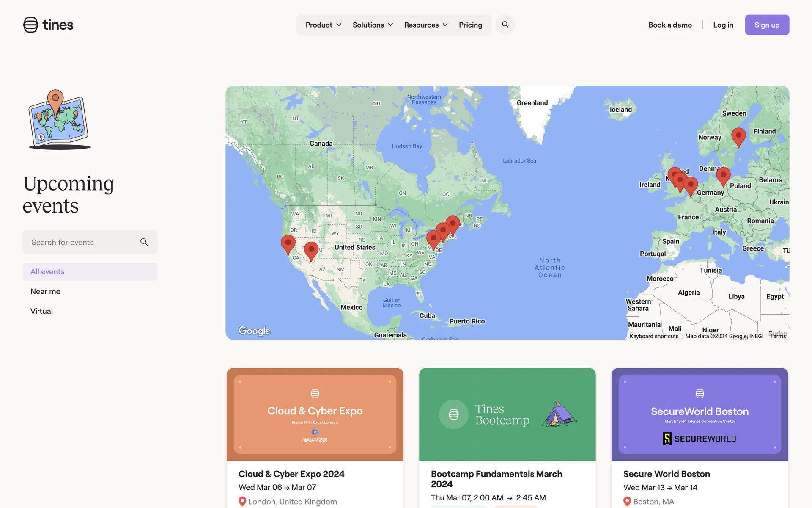Click the map pin over Poland

point(723,176)
